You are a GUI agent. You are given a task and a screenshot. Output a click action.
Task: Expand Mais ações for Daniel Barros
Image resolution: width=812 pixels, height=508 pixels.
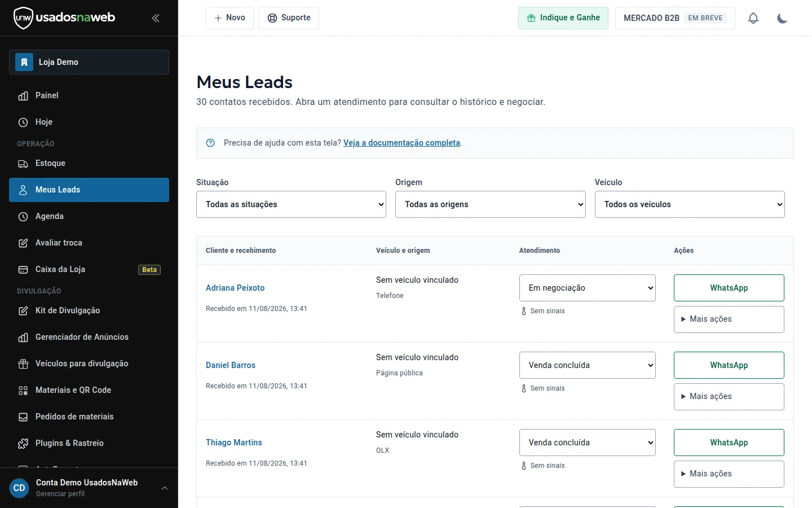(729, 397)
